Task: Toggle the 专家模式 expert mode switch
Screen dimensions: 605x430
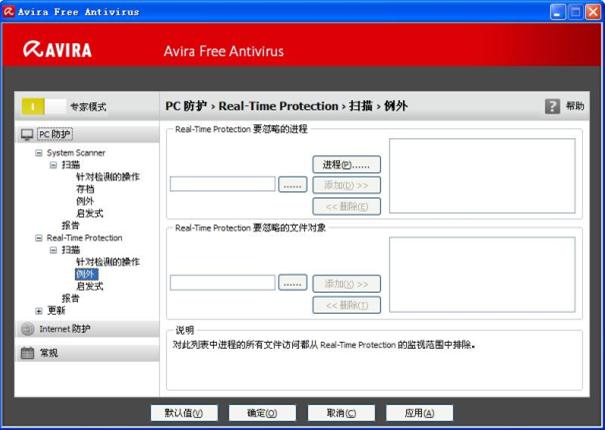Action: tap(44, 107)
